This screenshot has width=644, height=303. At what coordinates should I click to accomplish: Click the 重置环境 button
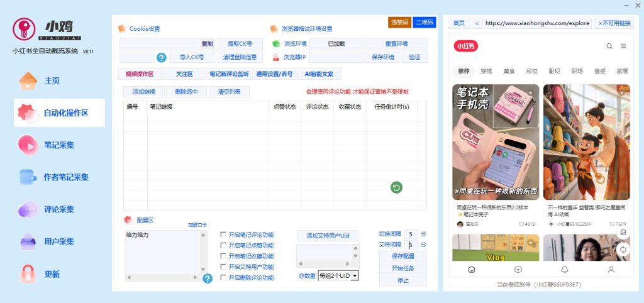point(396,44)
